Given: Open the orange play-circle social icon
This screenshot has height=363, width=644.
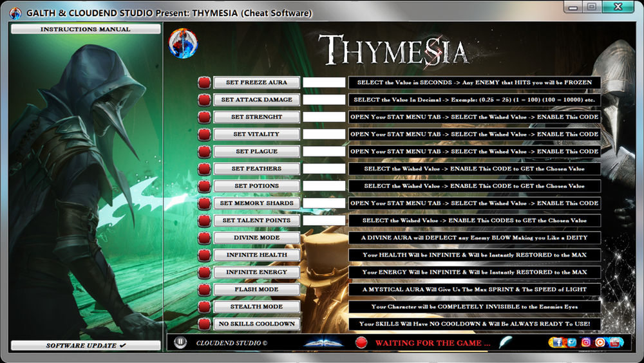Looking at the screenshot, I should pos(600,342).
